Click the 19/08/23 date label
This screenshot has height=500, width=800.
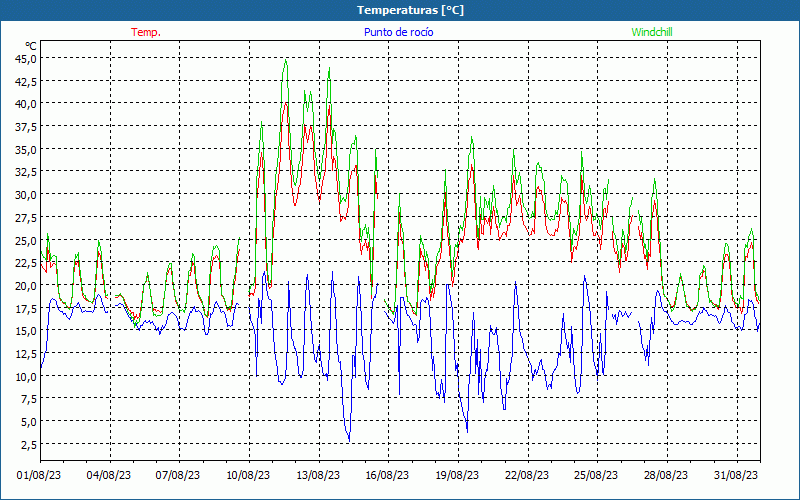457,475
